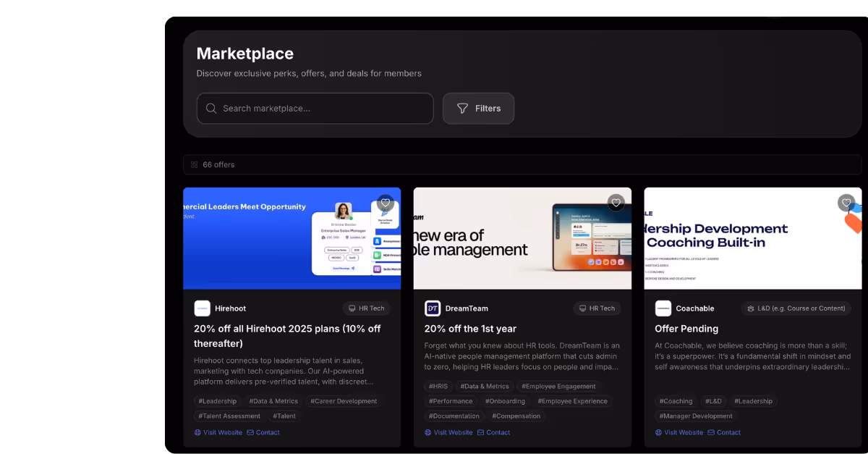Click the 66 offers count text
868x454 pixels.
click(218, 164)
